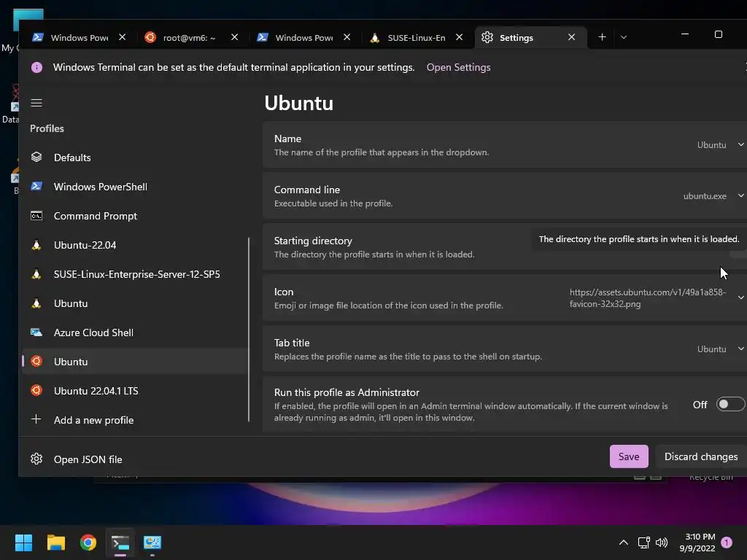This screenshot has height=560, width=747.
Task: Select the Ubuntu-22.04 profile
Action: 134,245
